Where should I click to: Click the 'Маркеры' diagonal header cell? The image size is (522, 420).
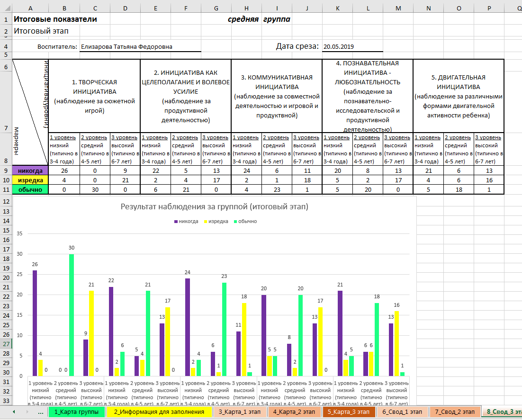point(30,113)
